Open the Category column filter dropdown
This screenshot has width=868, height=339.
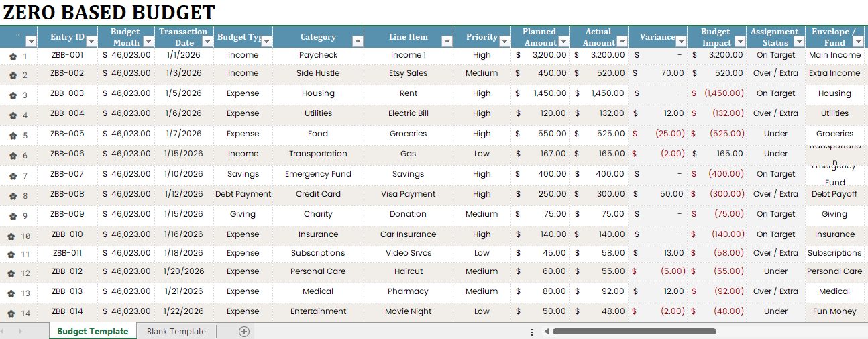tap(357, 42)
